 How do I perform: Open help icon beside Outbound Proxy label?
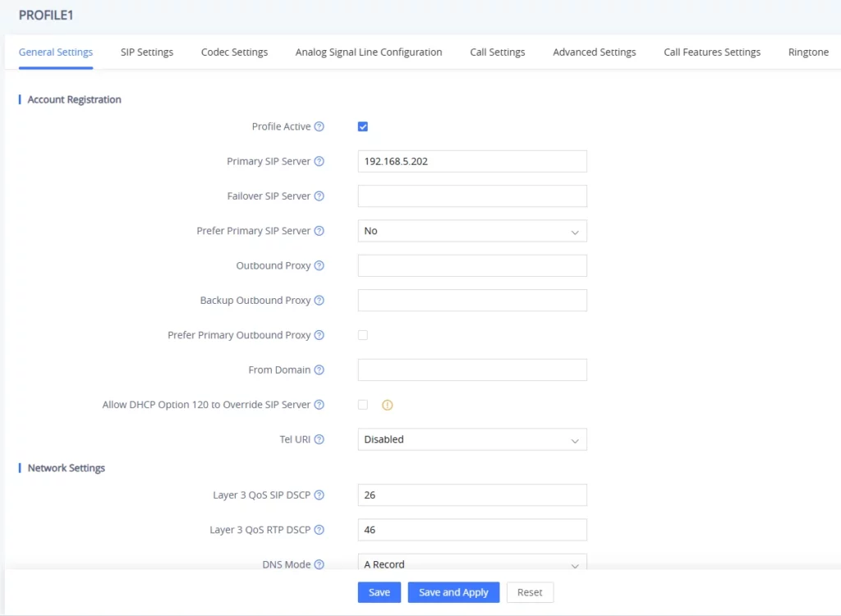(x=319, y=265)
